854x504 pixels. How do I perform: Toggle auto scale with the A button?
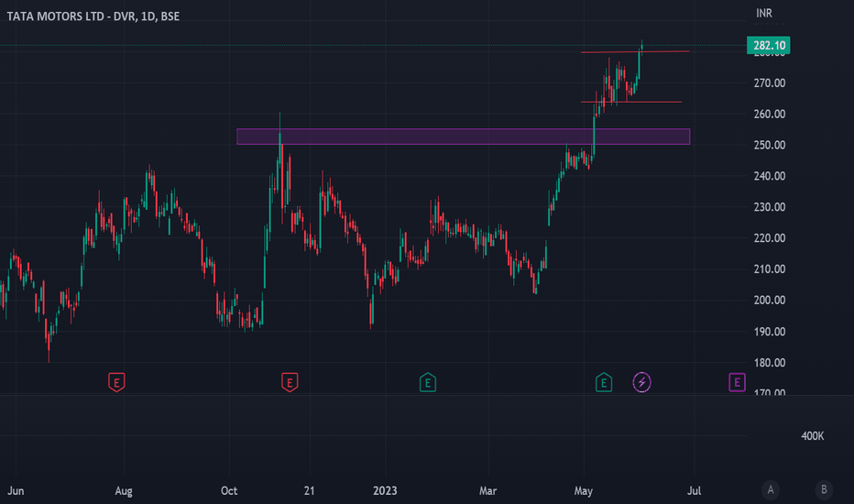click(770, 490)
